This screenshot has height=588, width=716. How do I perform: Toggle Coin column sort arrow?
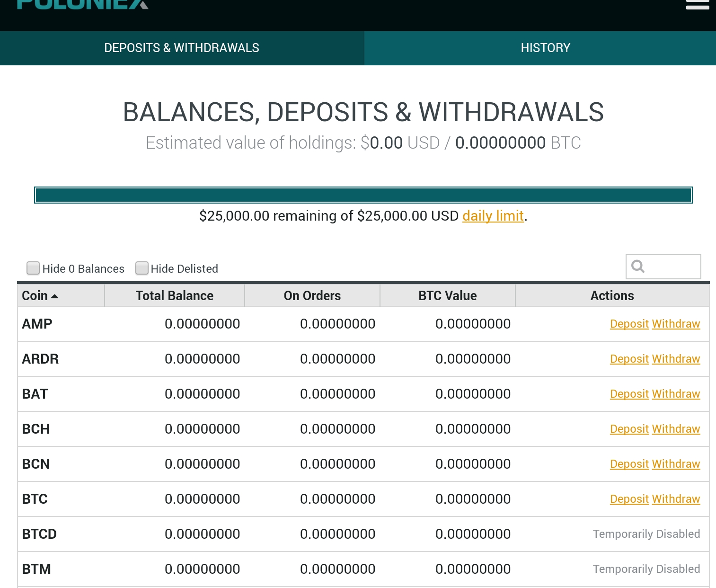tap(54, 296)
